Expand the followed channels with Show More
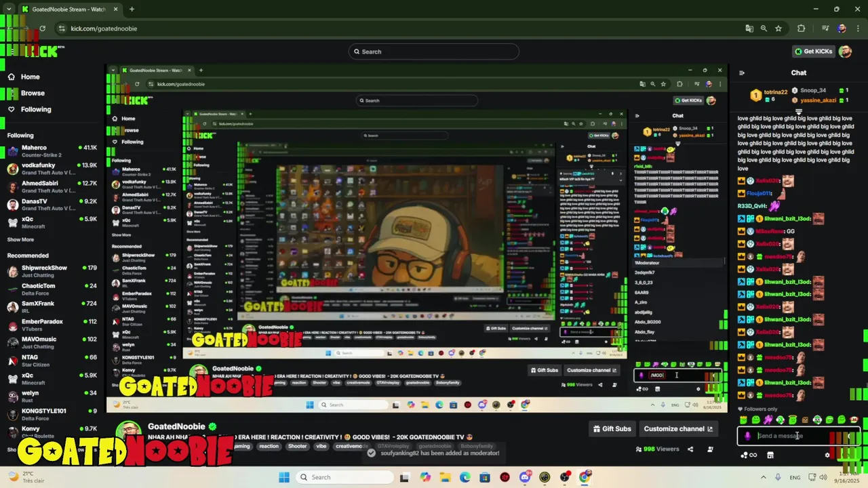The width and height of the screenshot is (868, 488). (20, 239)
